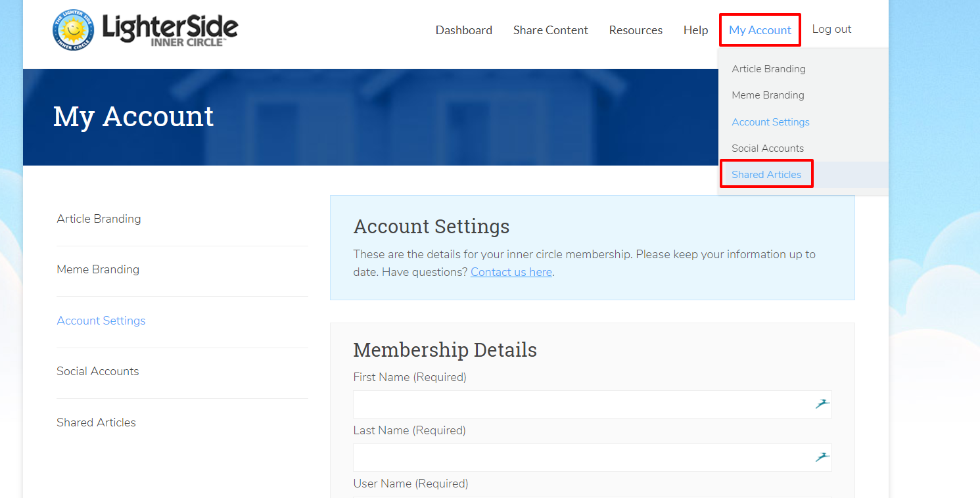Click the Account Settings panel heading

pyautogui.click(x=431, y=227)
